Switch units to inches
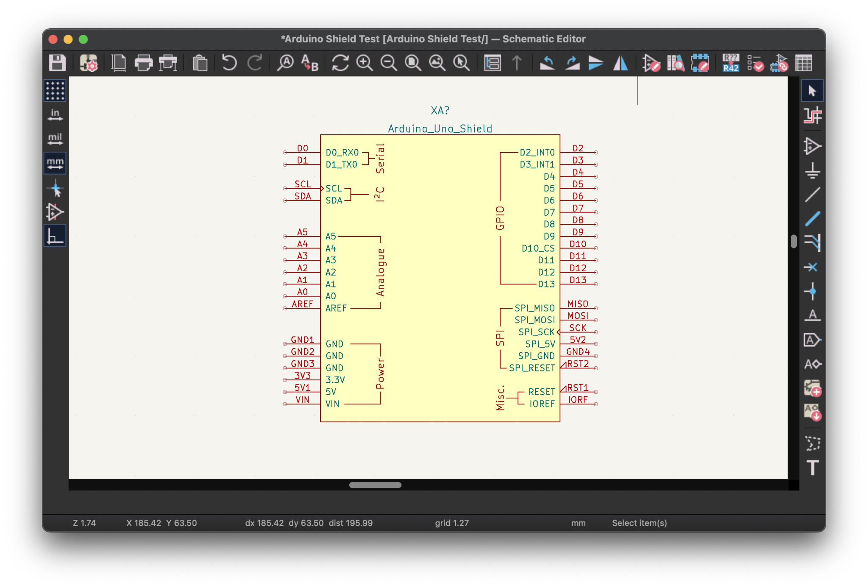868x588 pixels. [55, 115]
